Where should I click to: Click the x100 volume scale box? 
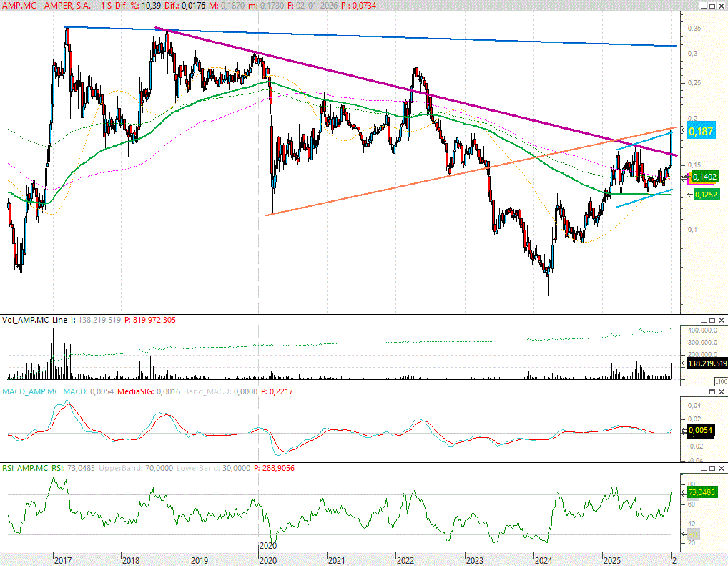point(721,381)
